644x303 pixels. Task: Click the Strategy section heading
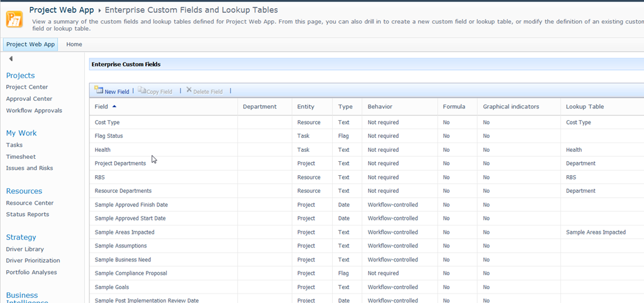point(21,237)
